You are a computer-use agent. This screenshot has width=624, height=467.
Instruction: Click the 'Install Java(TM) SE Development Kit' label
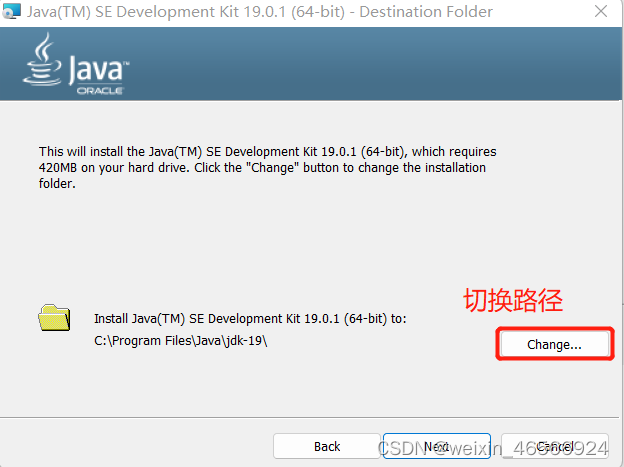click(250, 318)
